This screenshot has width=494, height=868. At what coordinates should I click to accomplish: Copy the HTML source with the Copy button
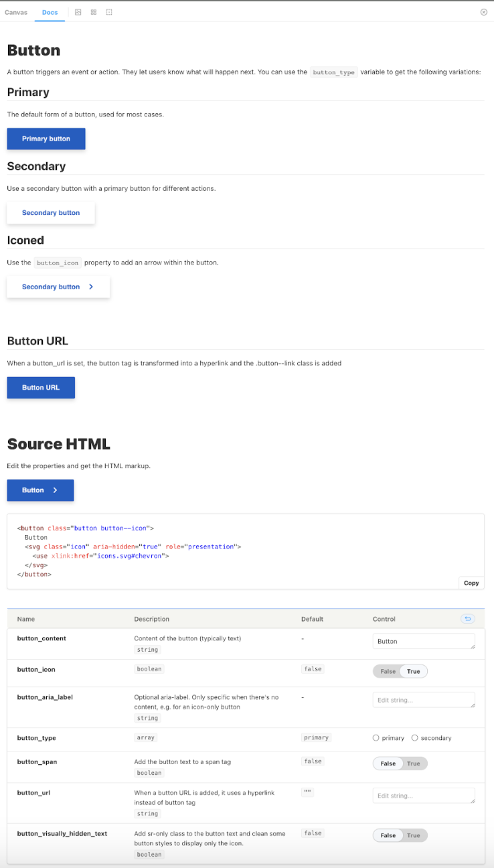coord(471,583)
